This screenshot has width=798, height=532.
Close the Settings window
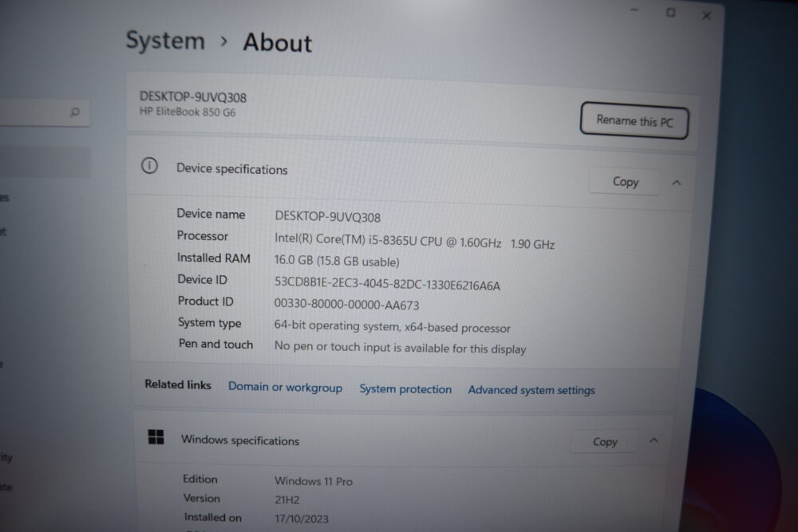(706, 16)
